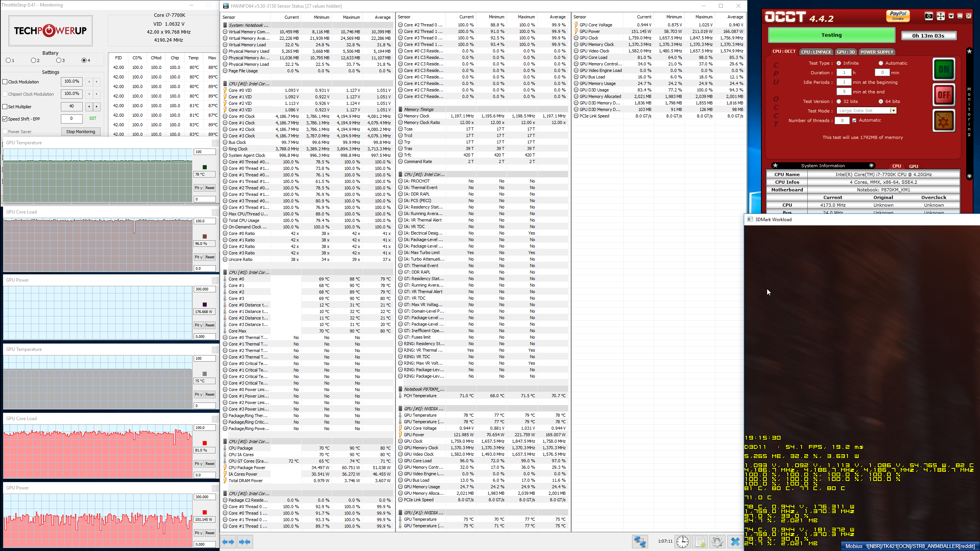
Task: Click the System: Notebook group icon in HWiNFO
Action: pyautogui.click(x=225, y=25)
